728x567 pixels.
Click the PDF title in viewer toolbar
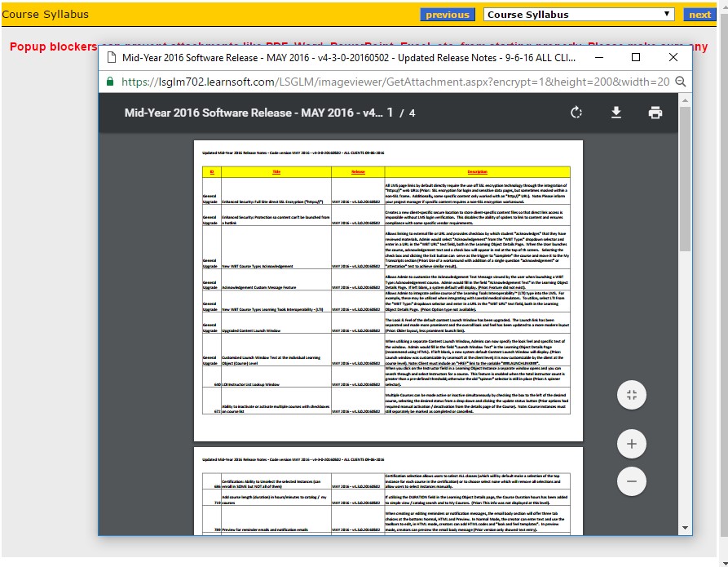[x=253, y=113]
